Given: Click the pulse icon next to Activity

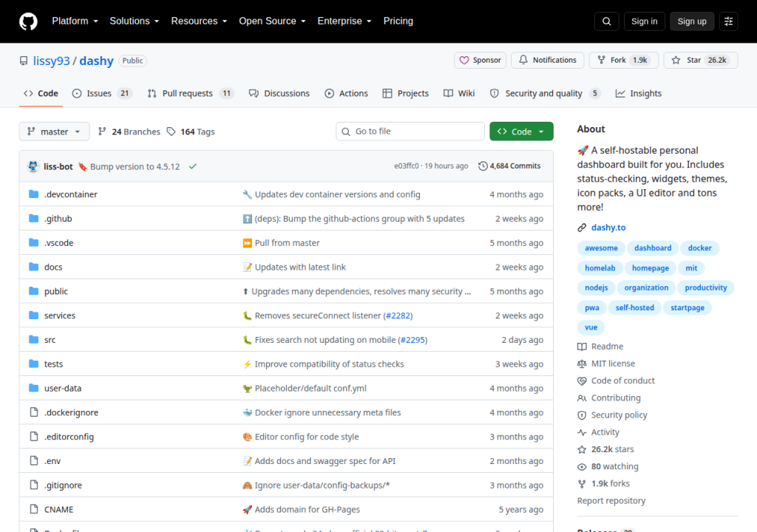Looking at the screenshot, I should pos(582,432).
